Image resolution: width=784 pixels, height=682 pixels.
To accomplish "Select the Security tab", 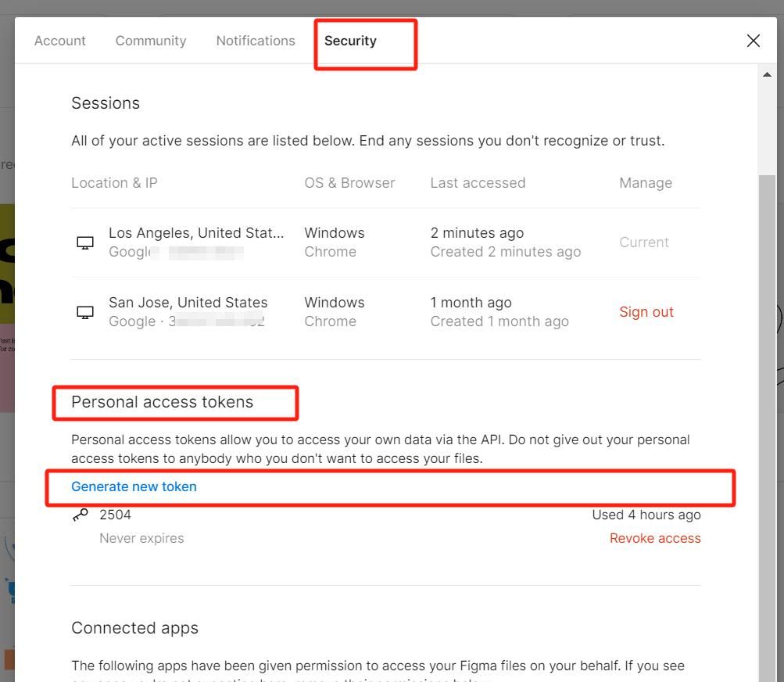I will [x=350, y=41].
